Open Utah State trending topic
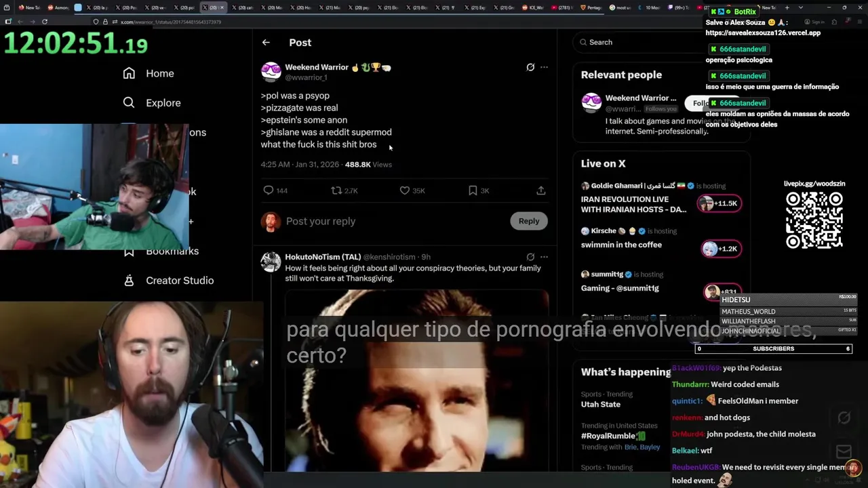 (601, 404)
